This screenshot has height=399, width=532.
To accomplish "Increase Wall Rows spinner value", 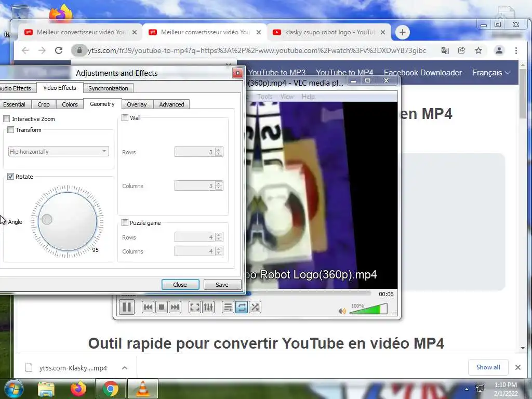I will pyautogui.click(x=219, y=150).
